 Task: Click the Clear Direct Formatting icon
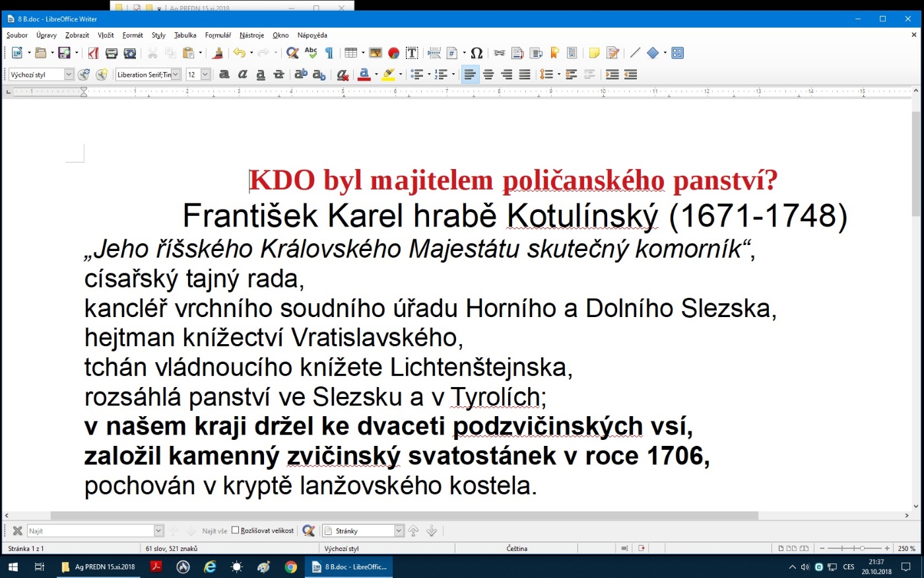click(x=342, y=75)
